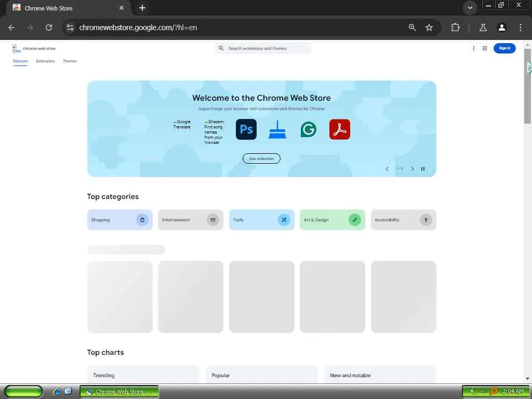Open the green Start button

[23, 392]
